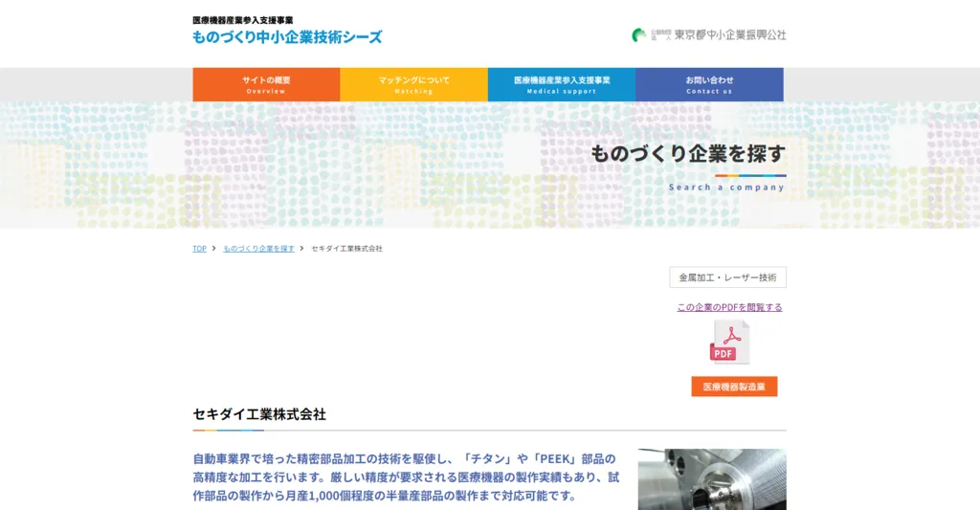980x510 pixels.
Task: Open the 医療機器産業参入支援事業 Medical support menu
Action: [x=562, y=84]
